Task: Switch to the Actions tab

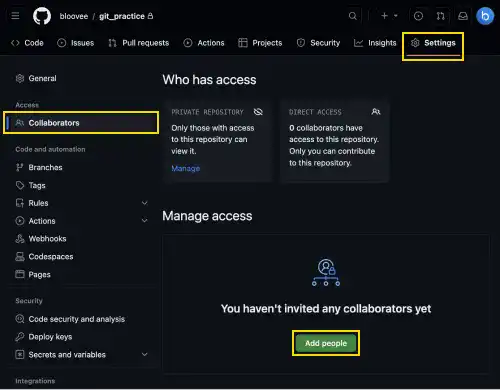Action: tap(204, 43)
